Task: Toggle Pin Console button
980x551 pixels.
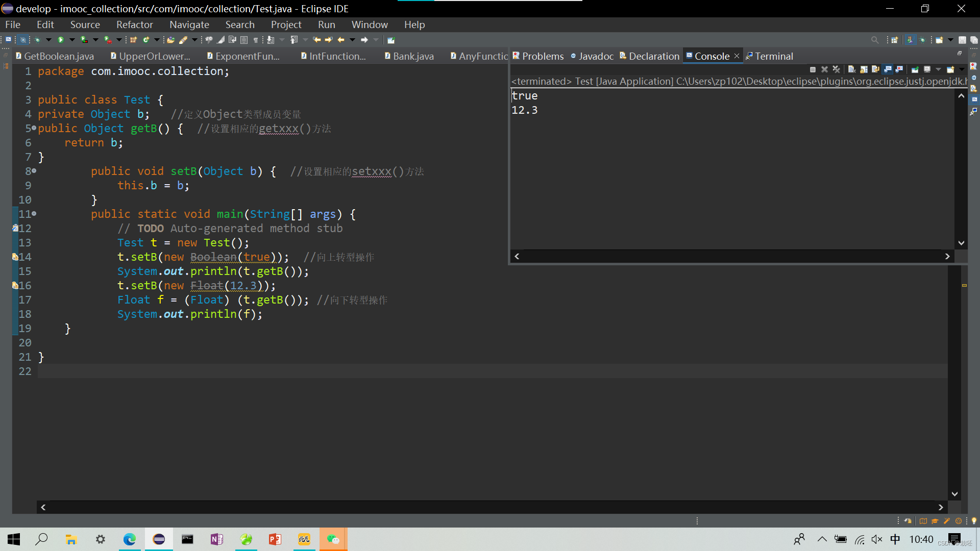Action: pyautogui.click(x=915, y=69)
